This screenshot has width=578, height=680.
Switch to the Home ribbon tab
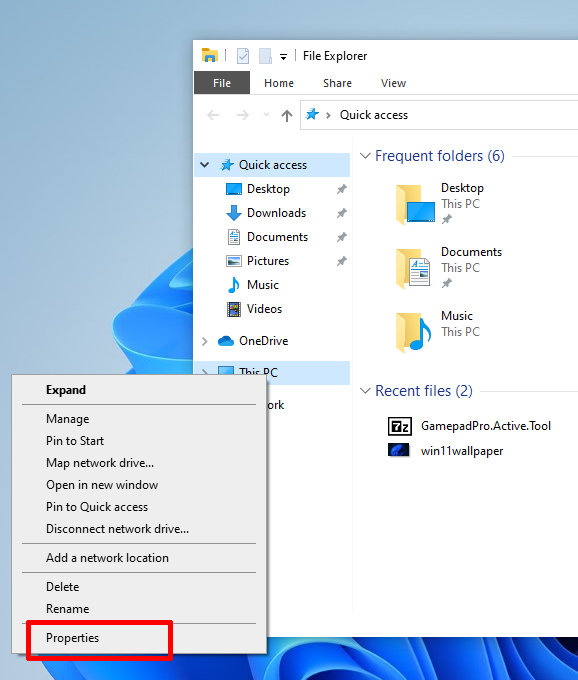pyautogui.click(x=279, y=83)
